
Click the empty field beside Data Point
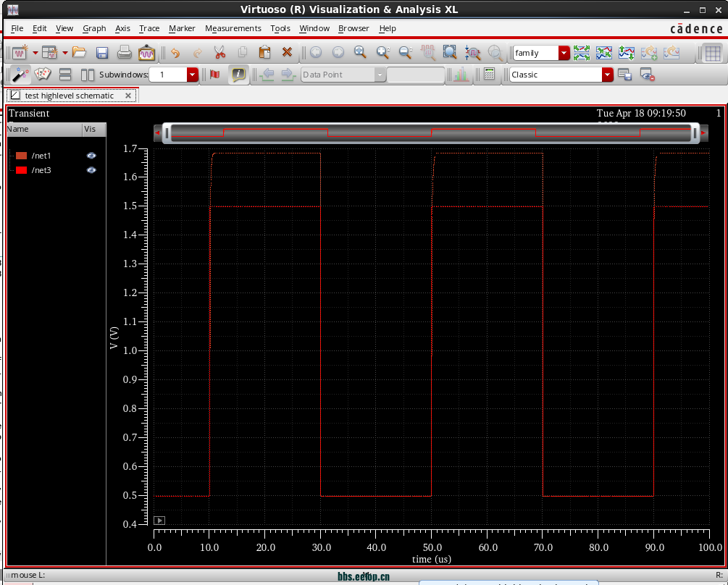tap(416, 75)
